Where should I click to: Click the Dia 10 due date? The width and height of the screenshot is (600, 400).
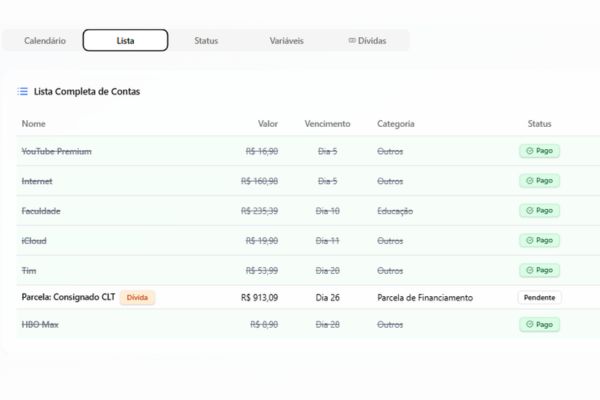[x=328, y=211]
